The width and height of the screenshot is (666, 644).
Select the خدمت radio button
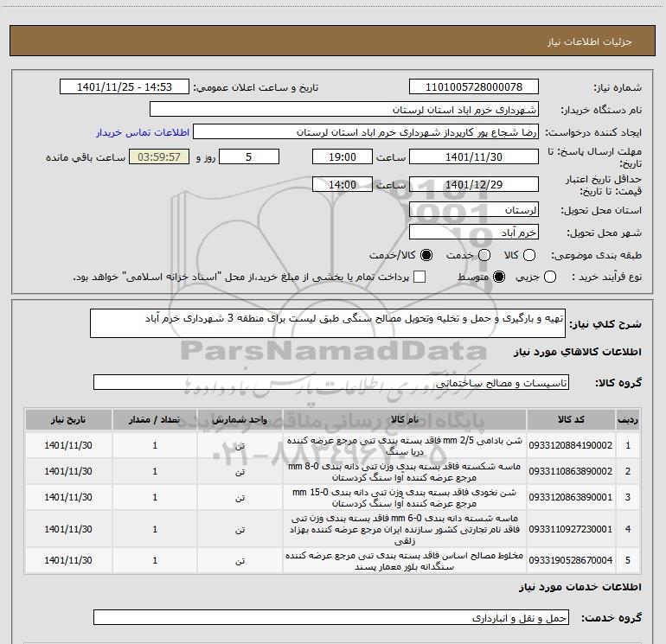[484, 255]
